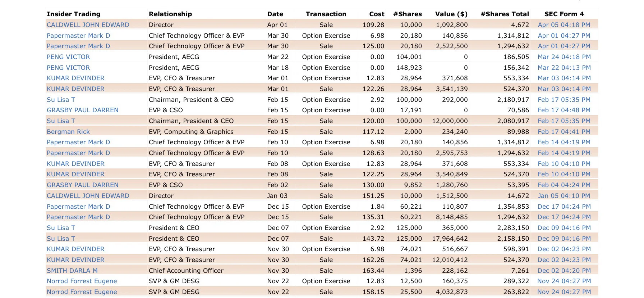
Task: Open KUMAR DEVINDER Mar 01 Sale insider link
Action: tap(75, 89)
